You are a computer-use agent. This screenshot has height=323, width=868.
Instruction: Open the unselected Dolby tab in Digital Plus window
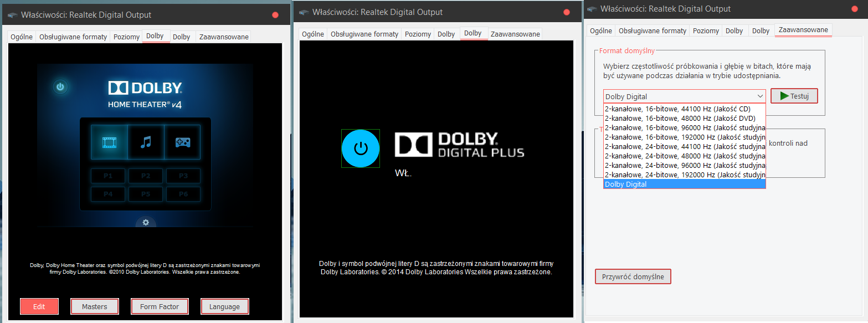pos(446,34)
